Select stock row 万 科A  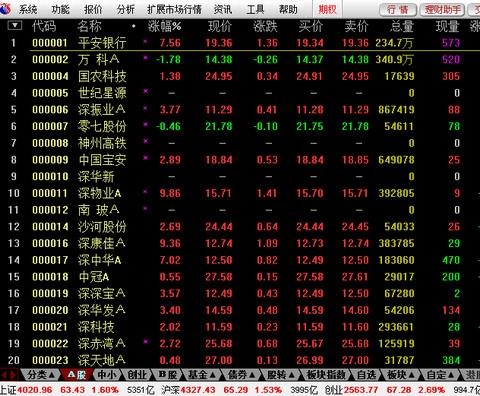click(240, 59)
